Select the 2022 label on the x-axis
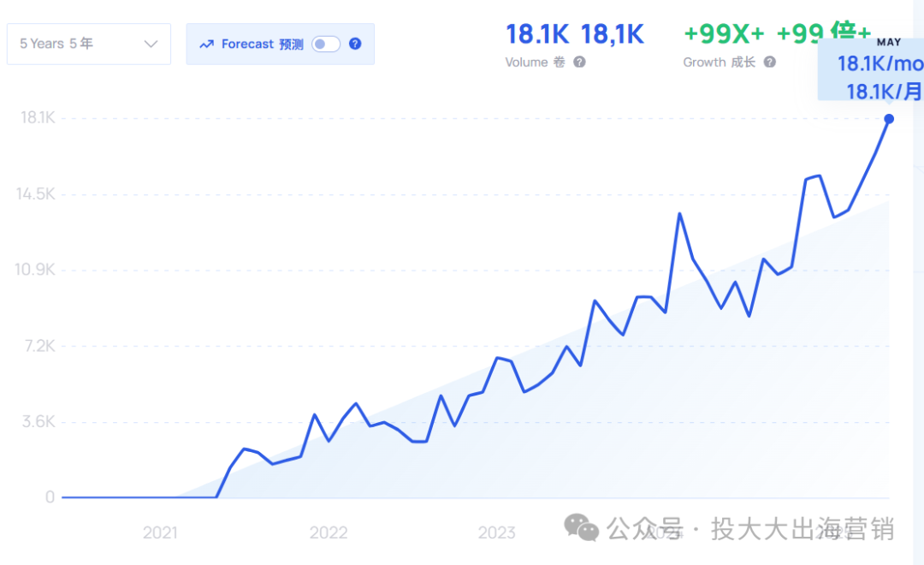 click(329, 533)
